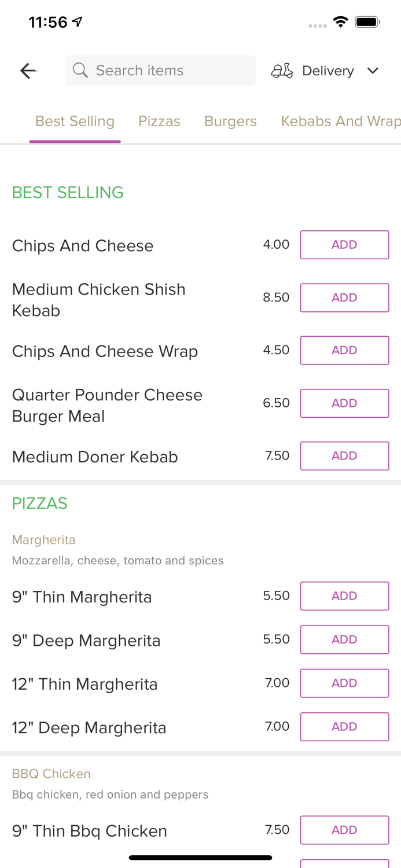Add Chips And Cheese to the order

click(344, 244)
